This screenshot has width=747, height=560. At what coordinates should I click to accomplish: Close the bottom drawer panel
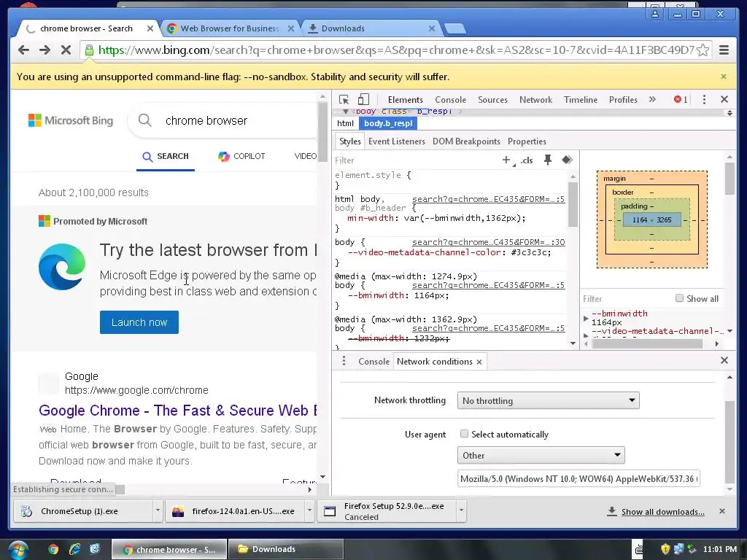(x=724, y=360)
